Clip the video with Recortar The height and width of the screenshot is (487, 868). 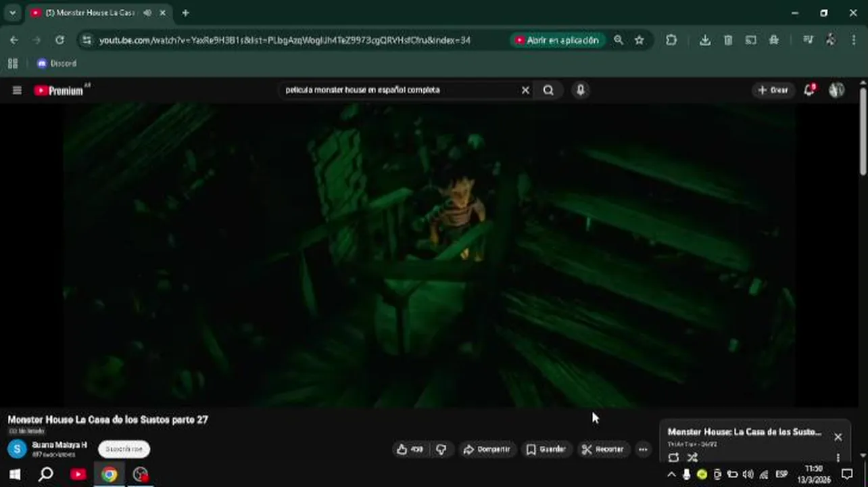tap(603, 449)
